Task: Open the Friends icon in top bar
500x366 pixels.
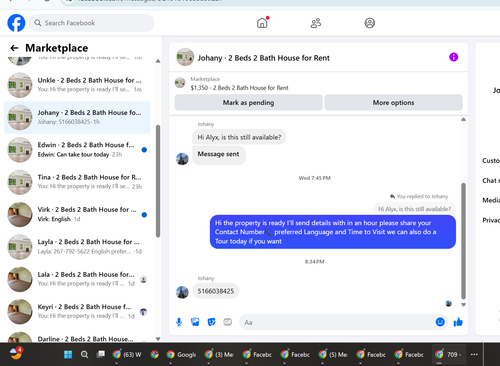Action: [x=316, y=23]
